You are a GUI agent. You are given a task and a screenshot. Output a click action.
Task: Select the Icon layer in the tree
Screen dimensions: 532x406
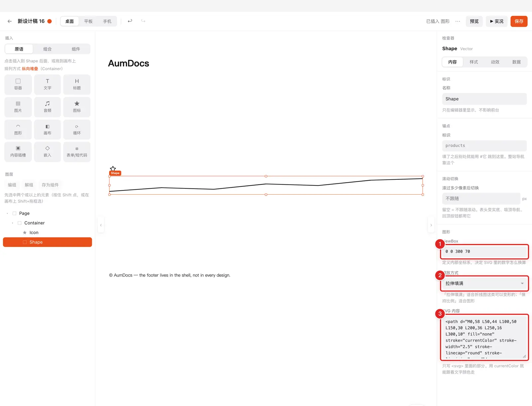point(48,233)
